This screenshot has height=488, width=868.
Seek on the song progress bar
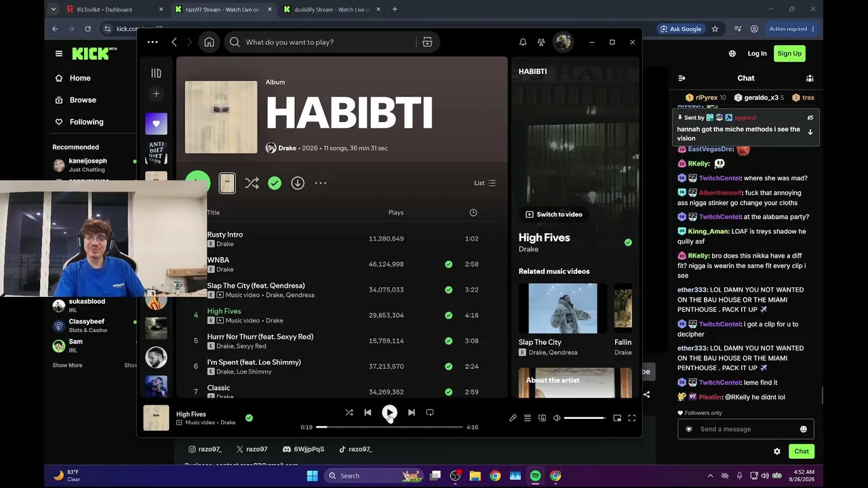(389, 427)
